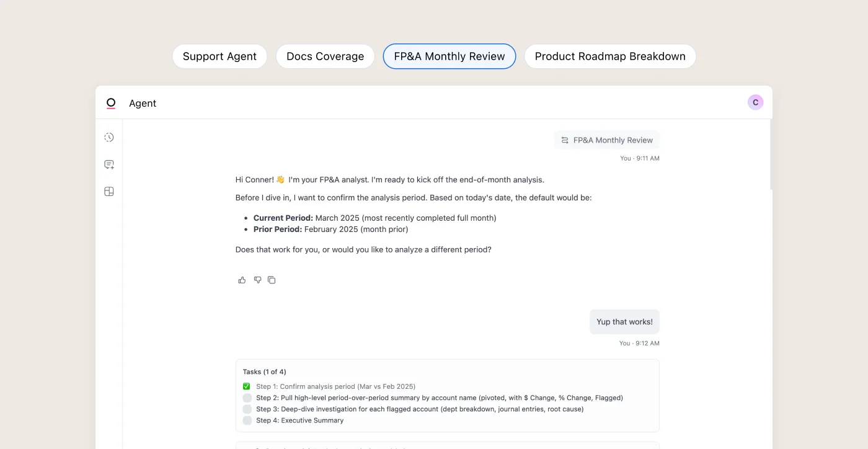Image resolution: width=868 pixels, height=449 pixels.
Task: Open the user avatar C
Action: 755,102
